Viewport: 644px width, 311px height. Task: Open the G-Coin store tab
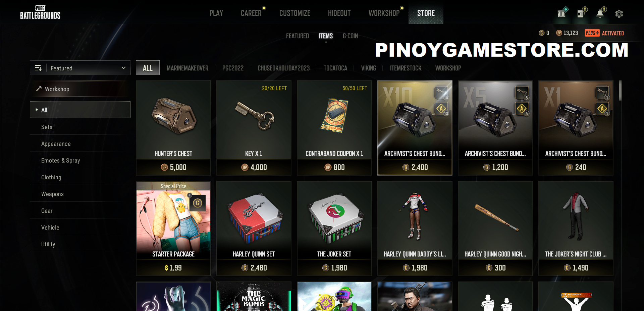tap(350, 36)
